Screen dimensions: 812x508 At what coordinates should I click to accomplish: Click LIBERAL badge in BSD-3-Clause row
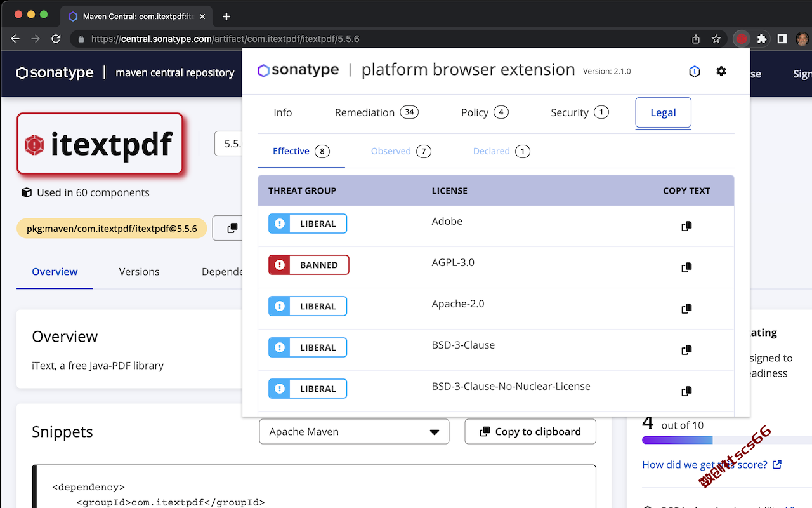coord(308,347)
